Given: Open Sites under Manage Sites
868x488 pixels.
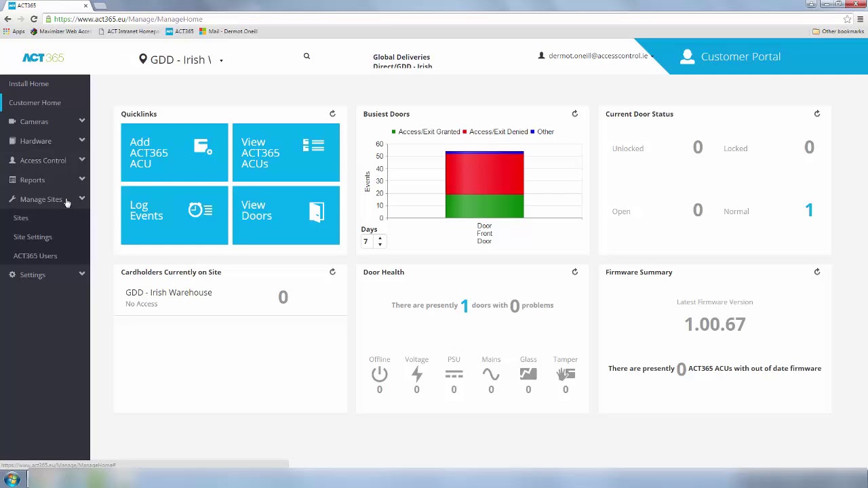Looking at the screenshot, I should [20, 218].
